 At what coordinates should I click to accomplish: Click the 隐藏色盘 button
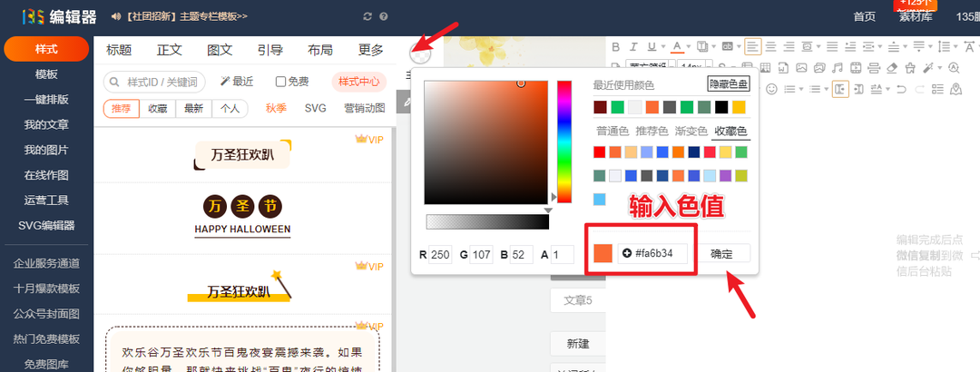click(x=728, y=83)
